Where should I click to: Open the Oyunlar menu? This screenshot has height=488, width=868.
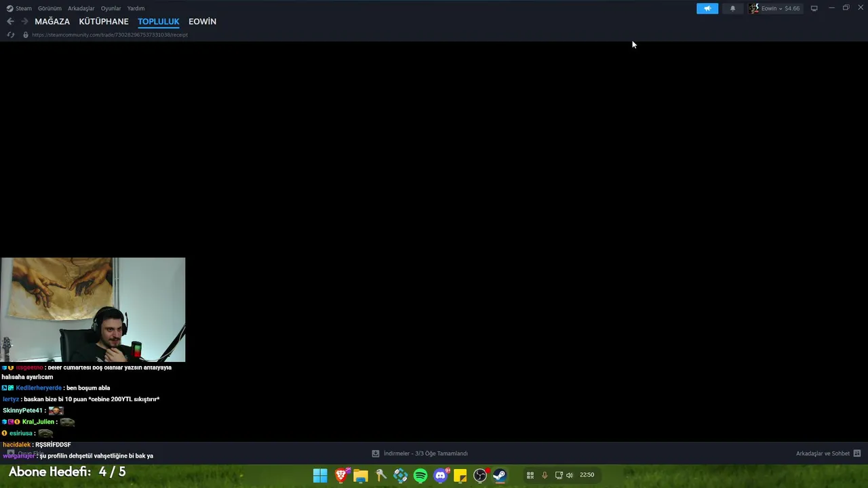click(x=111, y=8)
